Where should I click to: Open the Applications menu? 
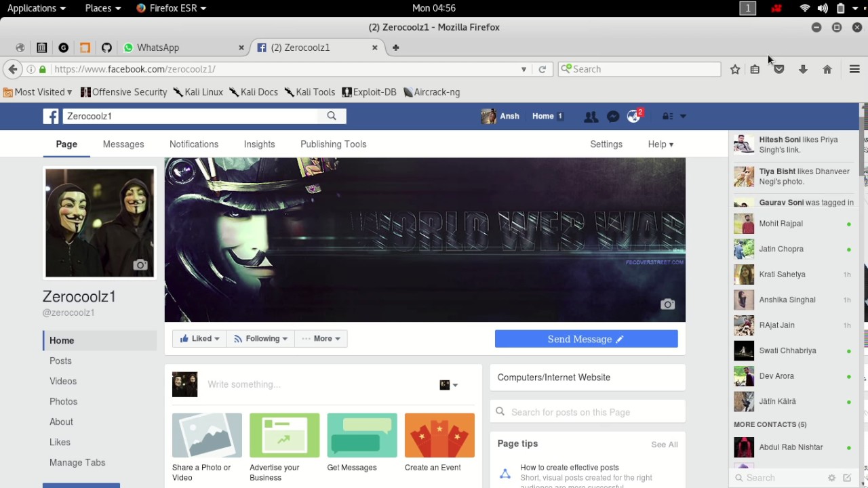(37, 8)
